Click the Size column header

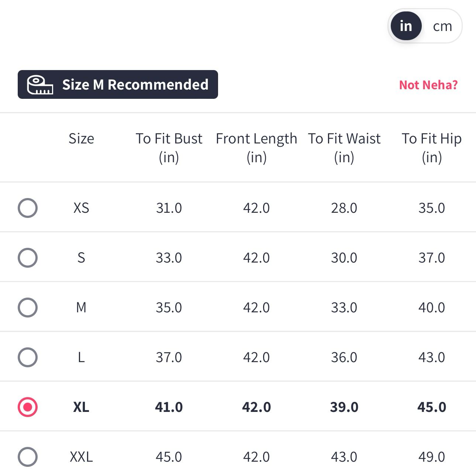click(81, 139)
